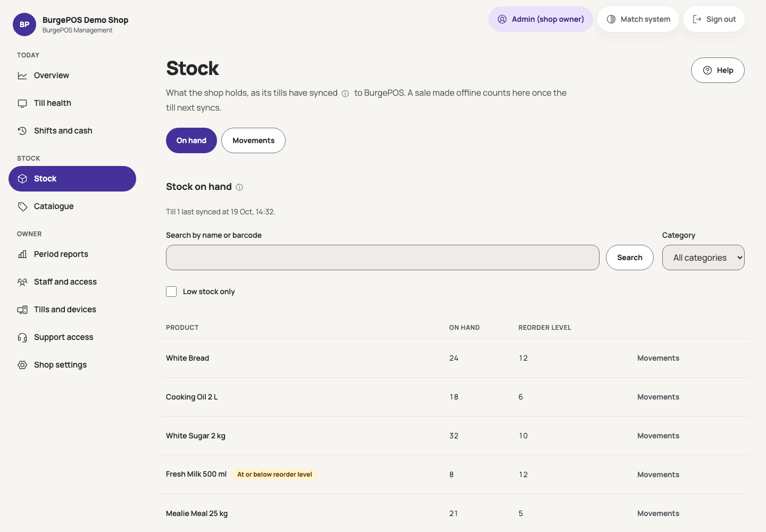The height and width of the screenshot is (532, 766).
Task: Click the info icon next to Stock on hand
Action: click(239, 187)
